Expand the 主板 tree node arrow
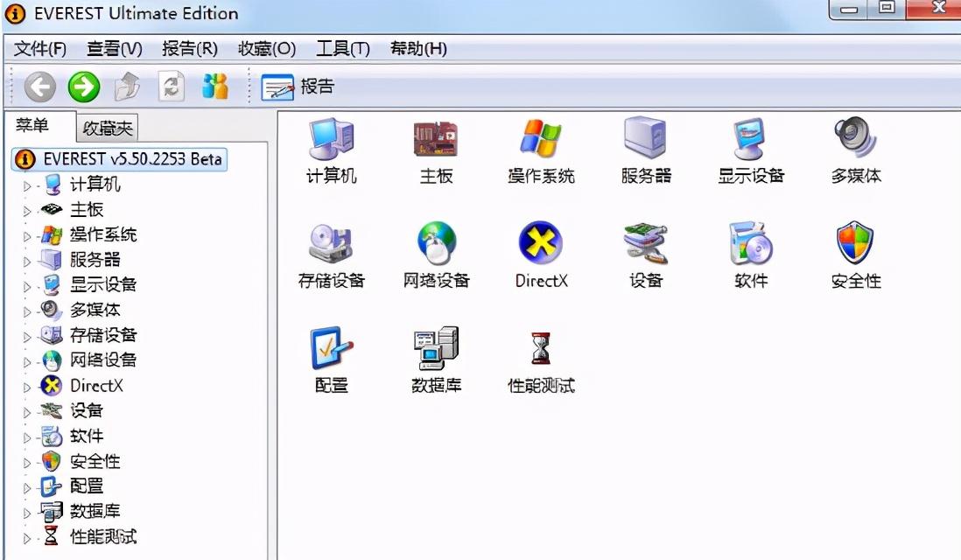 tap(26, 211)
